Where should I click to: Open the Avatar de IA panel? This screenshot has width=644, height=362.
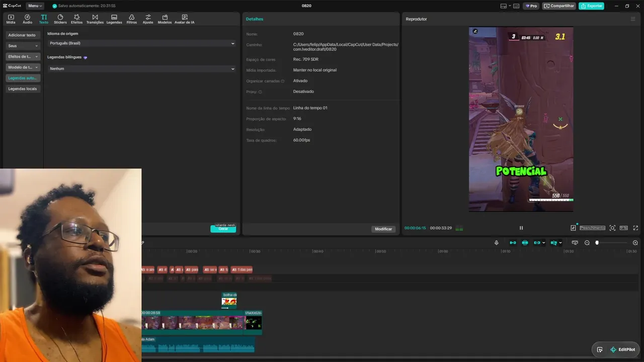coord(184,19)
